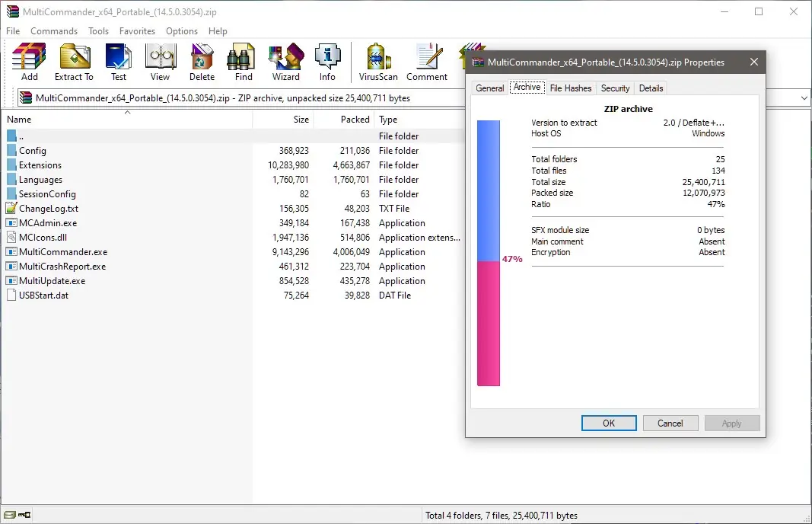Sort the list by Size column
Image resolution: width=812 pixels, height=524 pixels.
[283, 120]
